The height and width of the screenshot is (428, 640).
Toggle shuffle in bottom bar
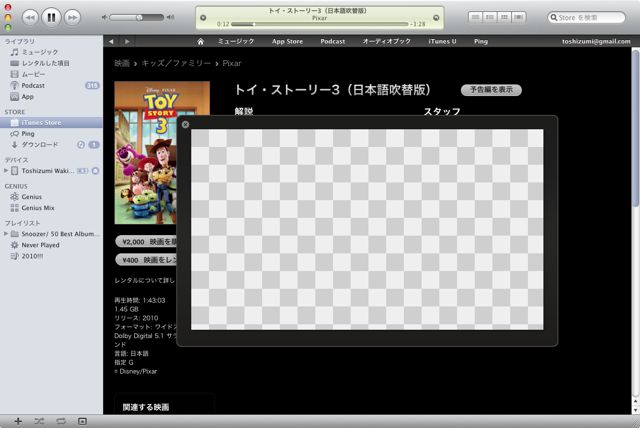39,421
